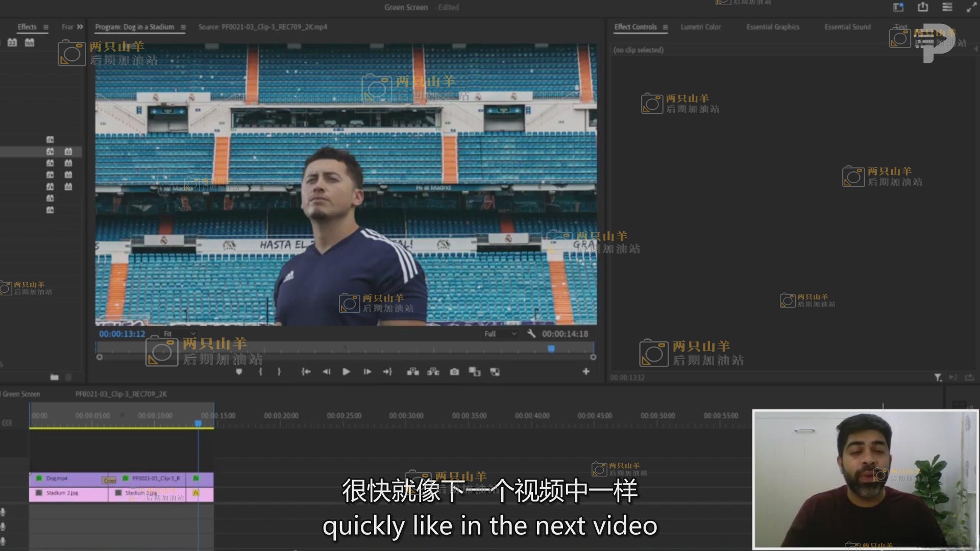980x551 pixels.
Task: Expand hidden panel tabs via double chevron
Action: point(80,27)
